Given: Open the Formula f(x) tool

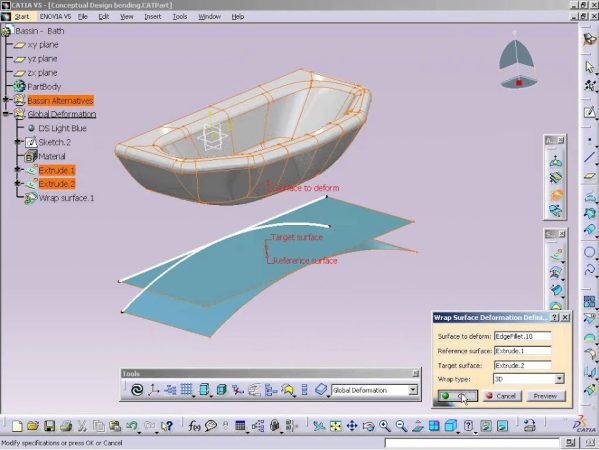Looking at the screenshot, I should (194, 426).
